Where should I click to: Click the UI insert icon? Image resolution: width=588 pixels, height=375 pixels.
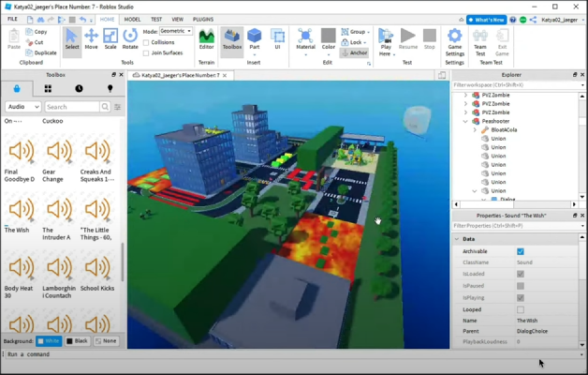277,38
